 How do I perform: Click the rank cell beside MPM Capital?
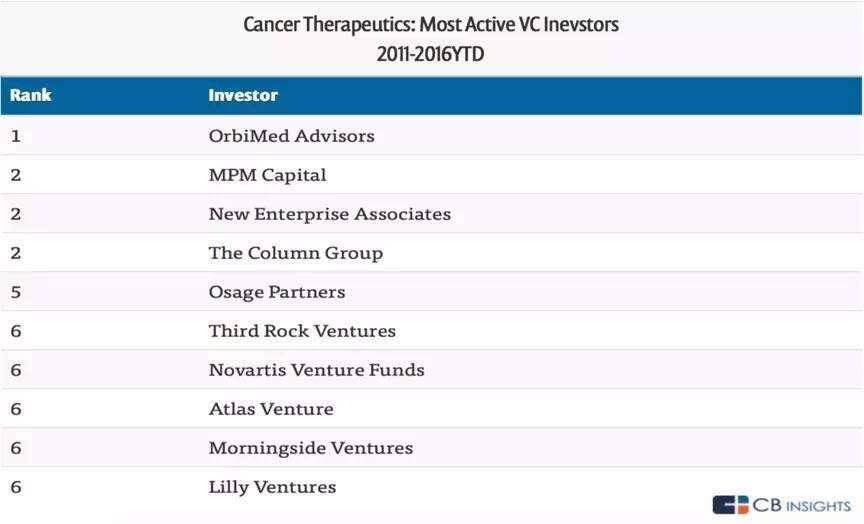click(16, 175)
